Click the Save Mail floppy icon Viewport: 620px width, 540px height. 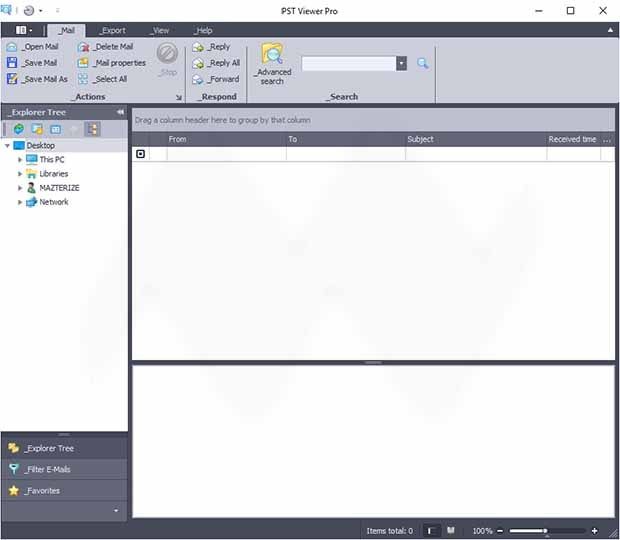12,63
